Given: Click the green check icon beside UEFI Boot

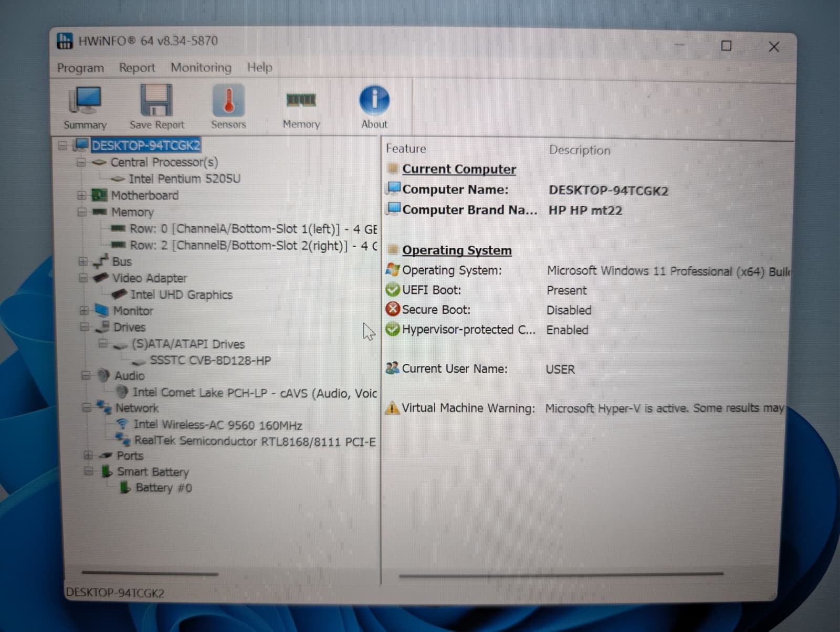Looking at the screenshot, I should point(392,289).
